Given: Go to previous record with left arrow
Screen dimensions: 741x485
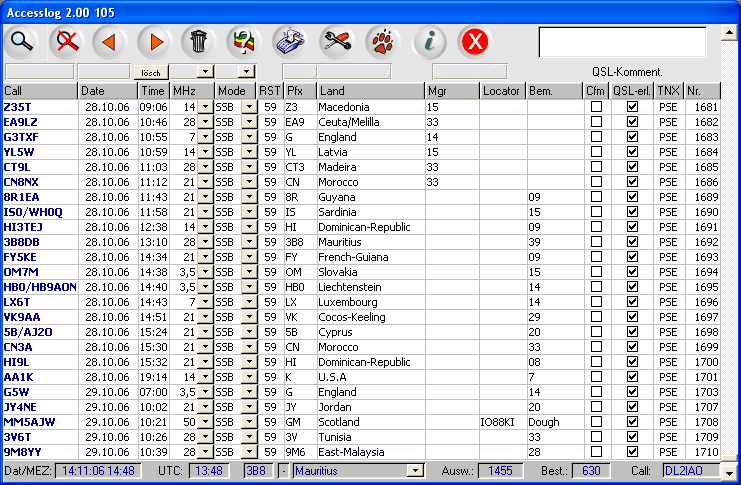Looking at the screenshot, I should click(108, 41).
